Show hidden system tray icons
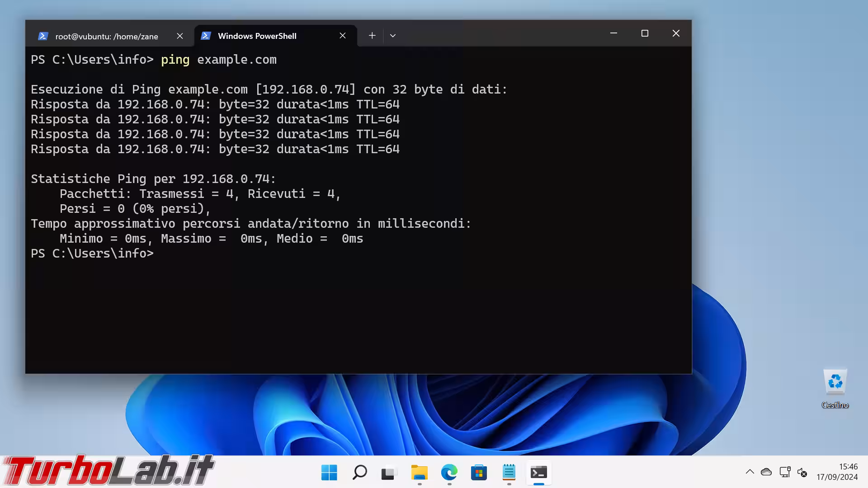The image size is (868, 488). tap(750, 472)
